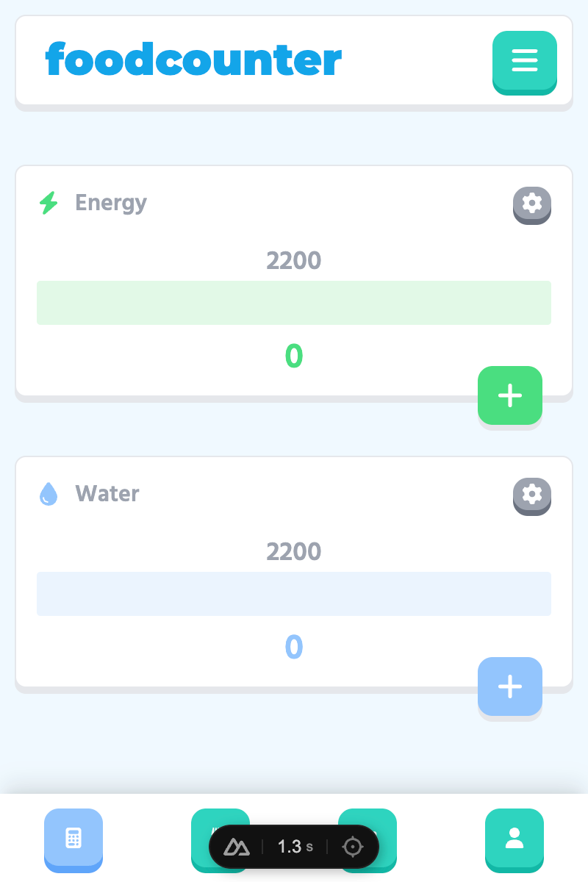Open the calculator tab in bottom bar
Viewport: 588px width, 882px height.
click(x=73, y=838)
